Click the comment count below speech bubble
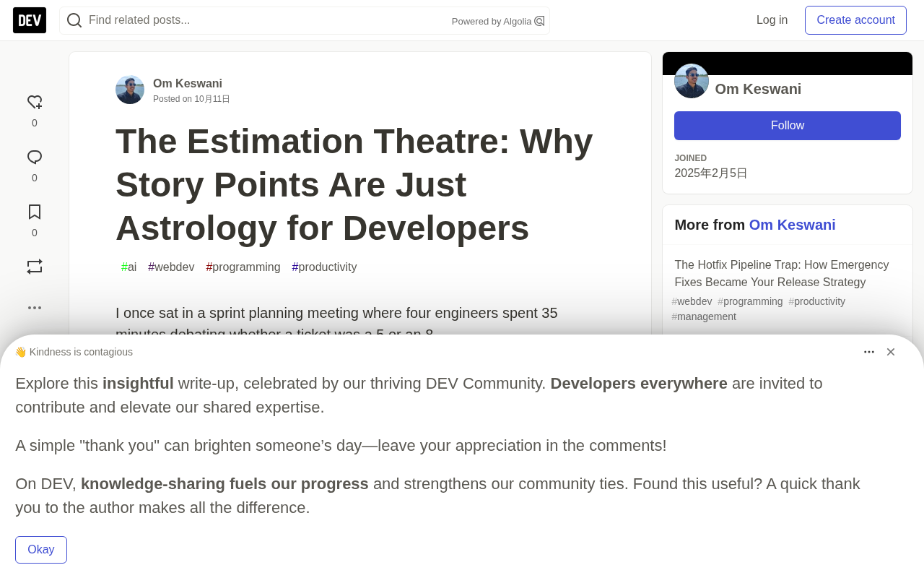 pyautogui.click(x=35, y=178)
